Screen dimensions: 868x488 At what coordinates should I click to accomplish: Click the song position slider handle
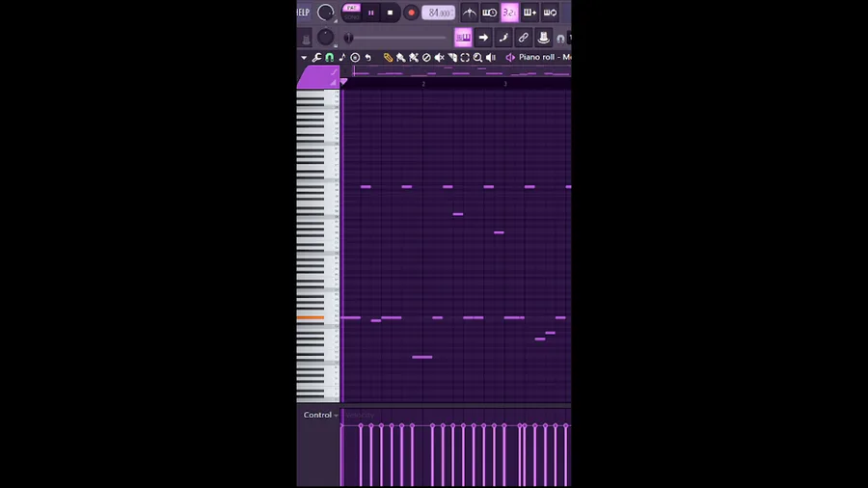pyautogui.click(x=348, y=38)
